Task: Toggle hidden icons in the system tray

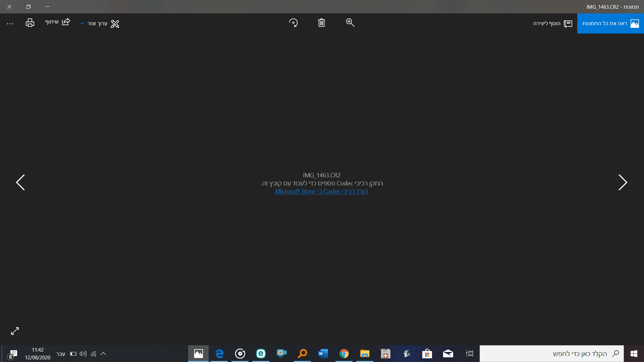Action: point(103,354)
